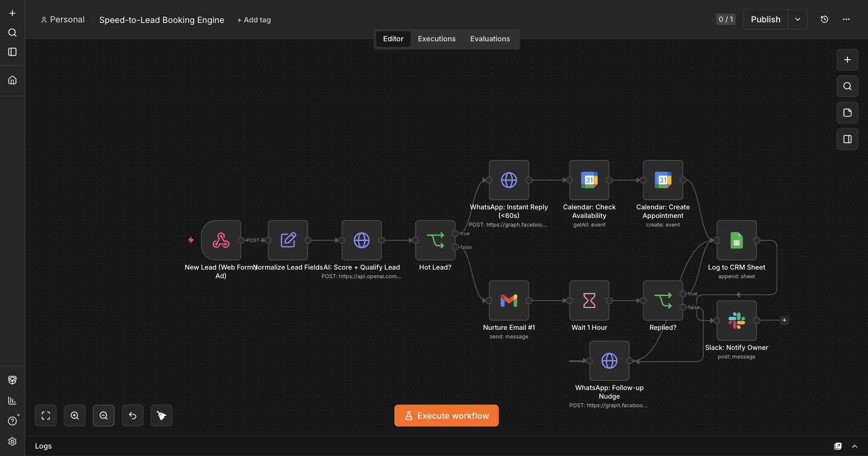
Task: Click plus connector after Slack node
Action: [784, 320]
